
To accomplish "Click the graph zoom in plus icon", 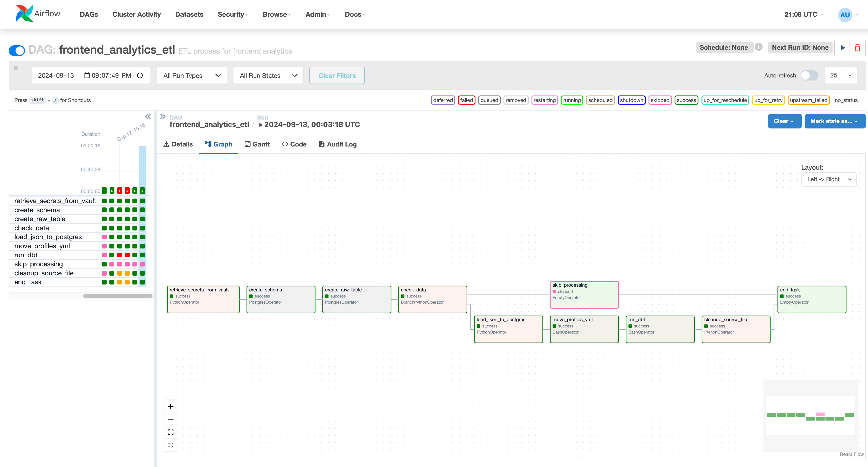I will 170,406.
